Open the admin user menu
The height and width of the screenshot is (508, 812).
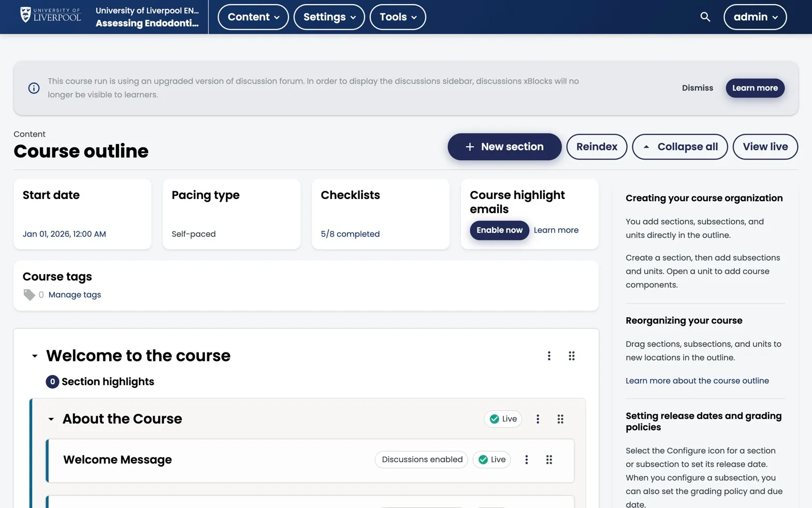coord(755,17)
